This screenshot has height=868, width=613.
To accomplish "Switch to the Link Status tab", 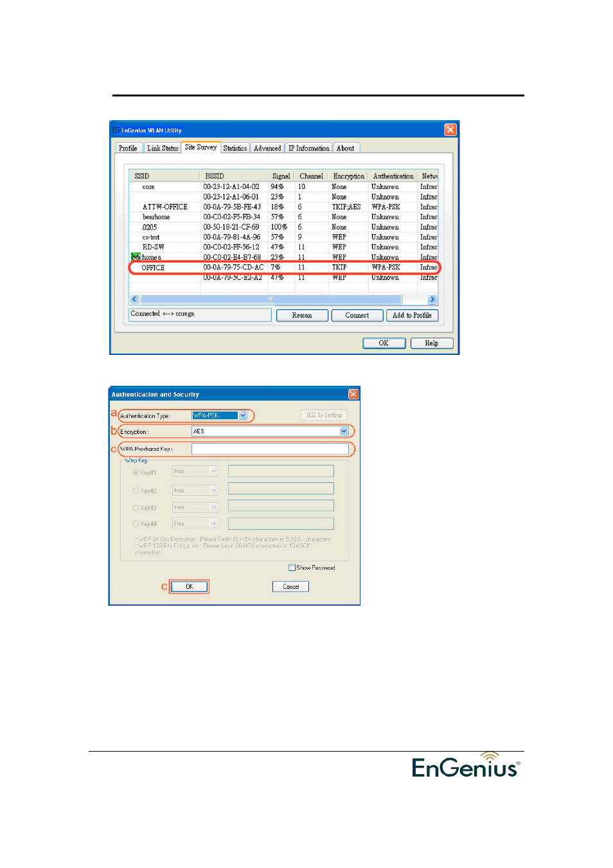I will click(x=163, y=148).
